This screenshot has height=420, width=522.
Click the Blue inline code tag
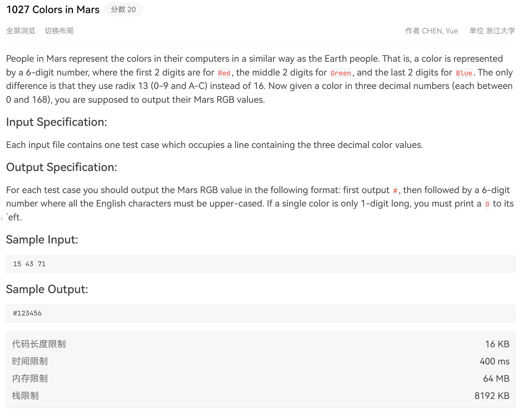coord(464,73)
